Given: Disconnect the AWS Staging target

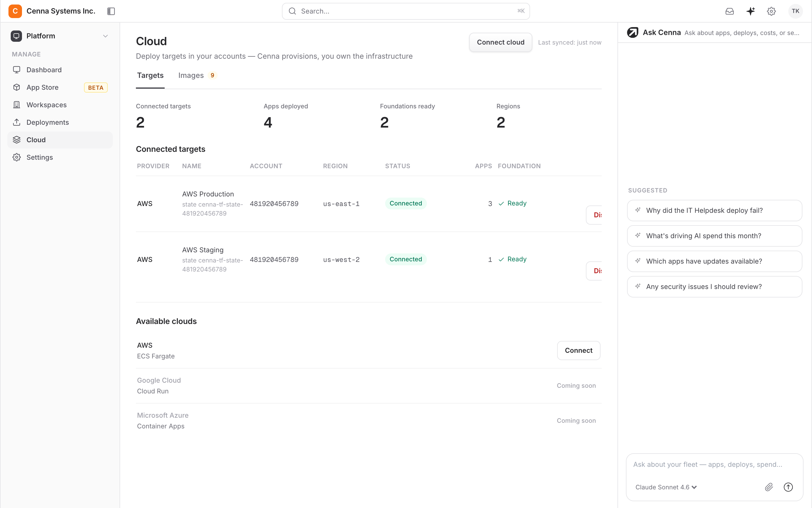Looking at the screenshot, I should (594, 271).
